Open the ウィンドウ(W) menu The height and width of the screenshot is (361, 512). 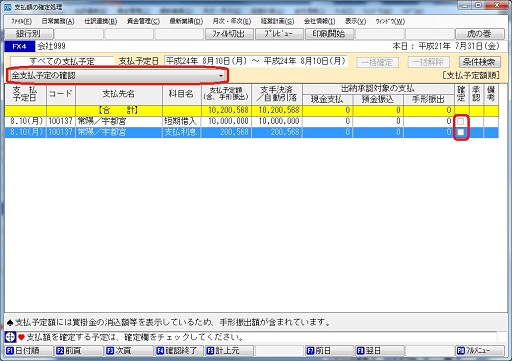click(x=390, y=21)
